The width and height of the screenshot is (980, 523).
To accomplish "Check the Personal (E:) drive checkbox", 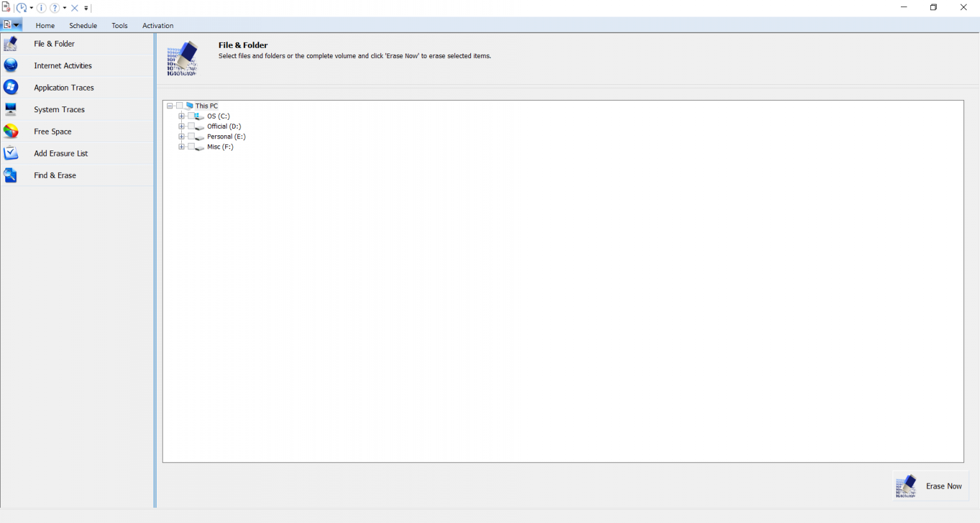I will (191, 136).
